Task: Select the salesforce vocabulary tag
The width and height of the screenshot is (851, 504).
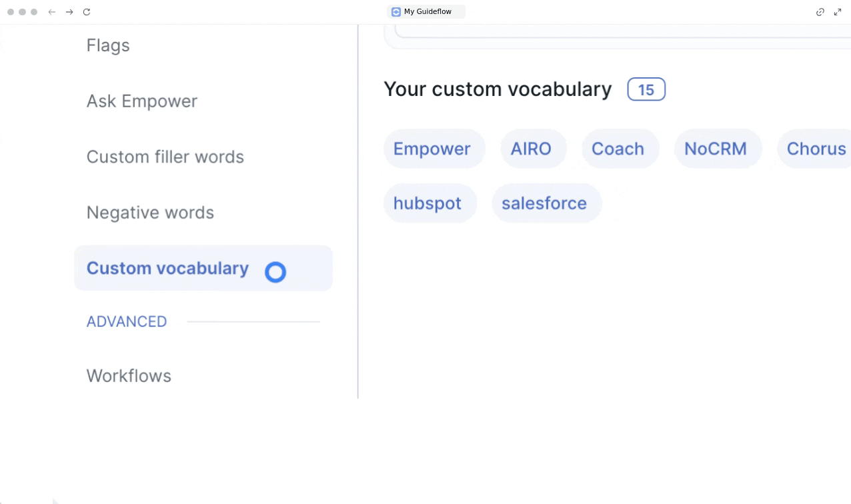Action: [544, 203]
